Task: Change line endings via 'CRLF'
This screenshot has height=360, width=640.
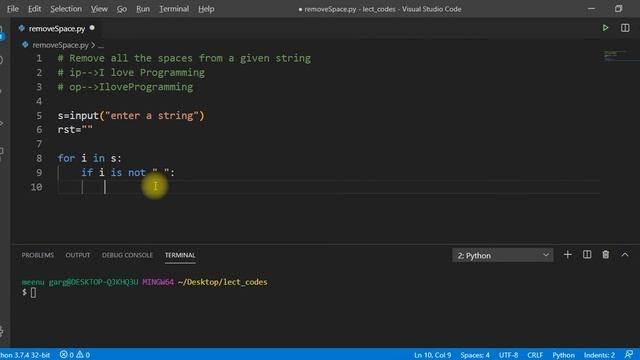Action: [x=535, y=355]
